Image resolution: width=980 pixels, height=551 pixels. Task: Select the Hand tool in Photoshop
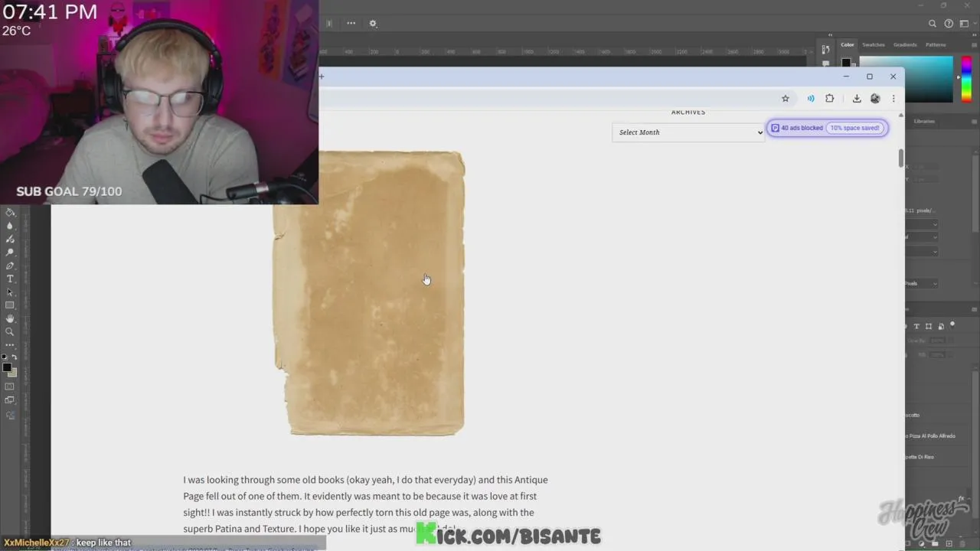[10, 318]
